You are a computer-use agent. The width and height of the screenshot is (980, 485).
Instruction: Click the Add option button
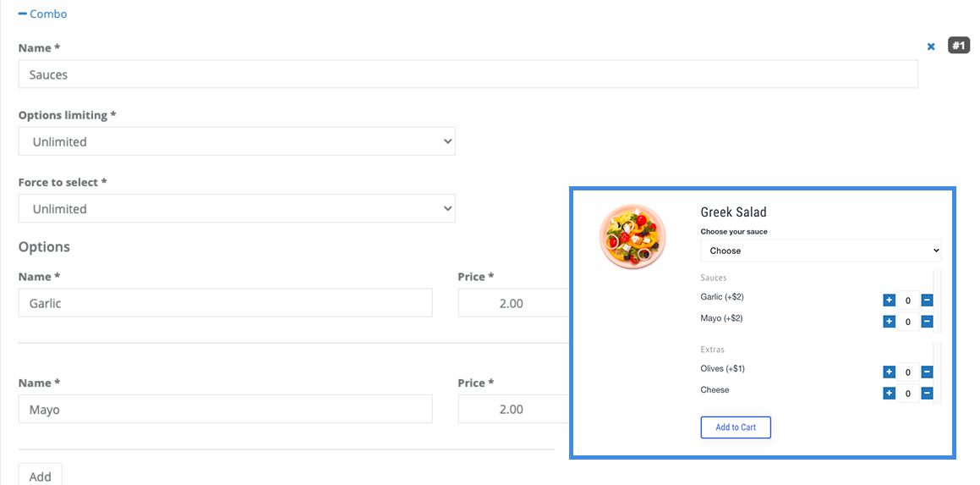pyautogui.click(x=40, y=476)
